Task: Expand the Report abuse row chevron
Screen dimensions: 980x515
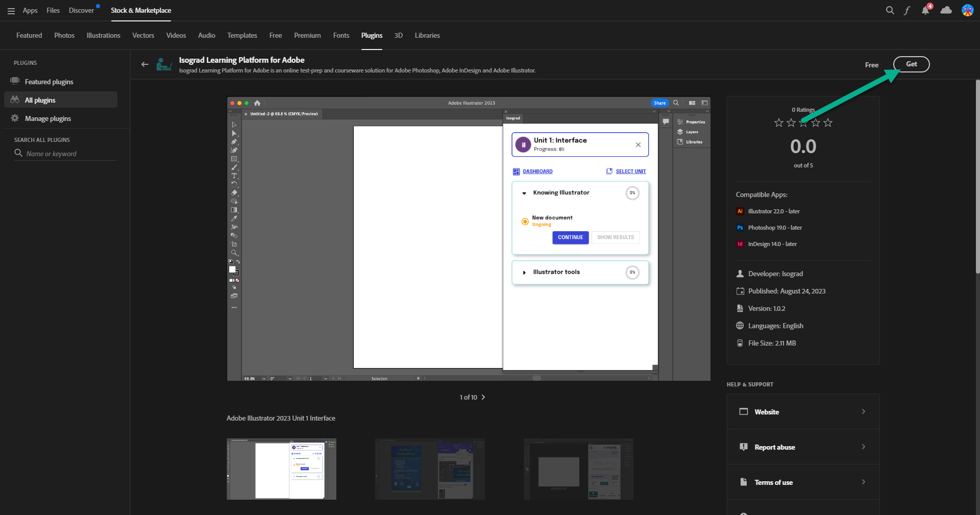Action: point(864,447)
